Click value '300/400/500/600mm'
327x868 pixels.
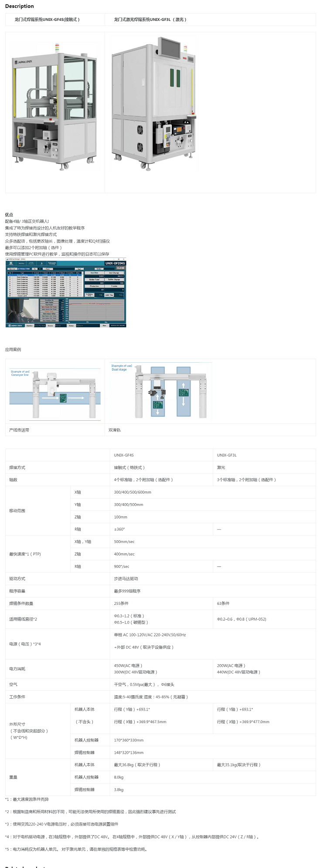(133, 492)
